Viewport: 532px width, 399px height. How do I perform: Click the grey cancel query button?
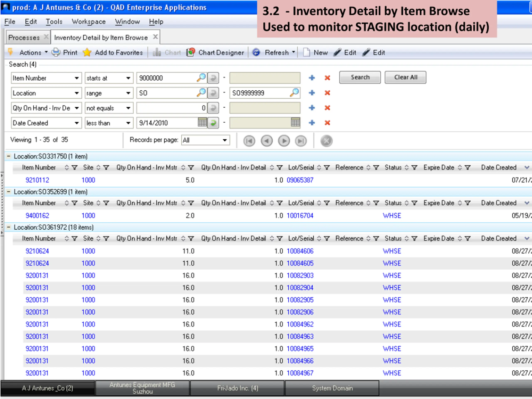[327, 141]
